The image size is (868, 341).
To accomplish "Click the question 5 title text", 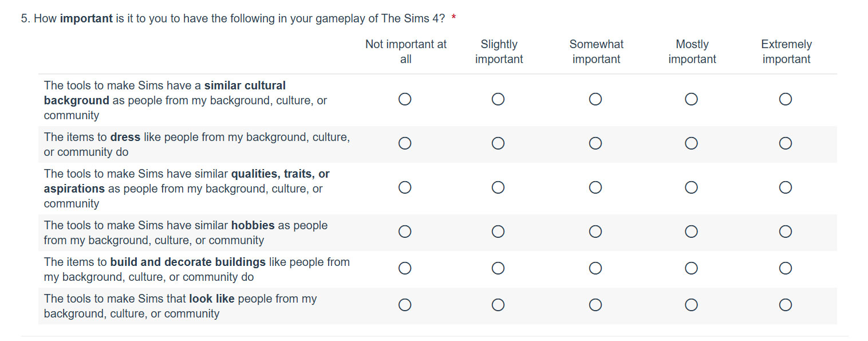I will pos(234,18).
